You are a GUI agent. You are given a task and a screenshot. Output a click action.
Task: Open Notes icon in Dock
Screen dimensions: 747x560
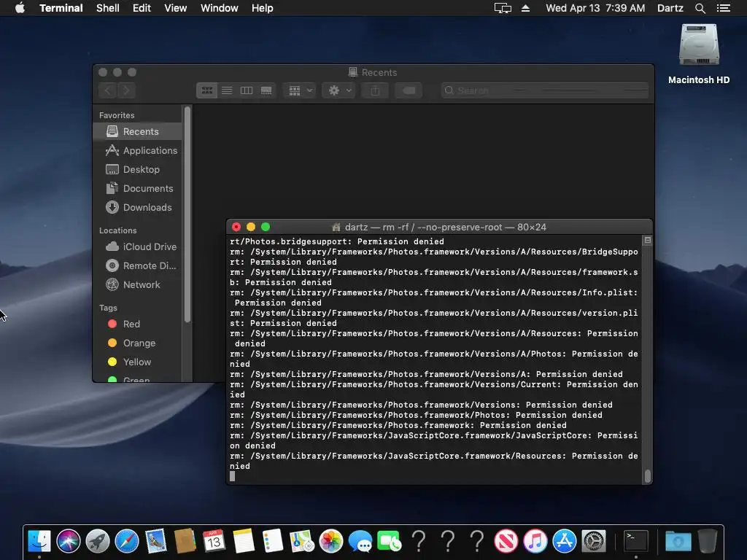pyautogui.click(x=244, y=541)
